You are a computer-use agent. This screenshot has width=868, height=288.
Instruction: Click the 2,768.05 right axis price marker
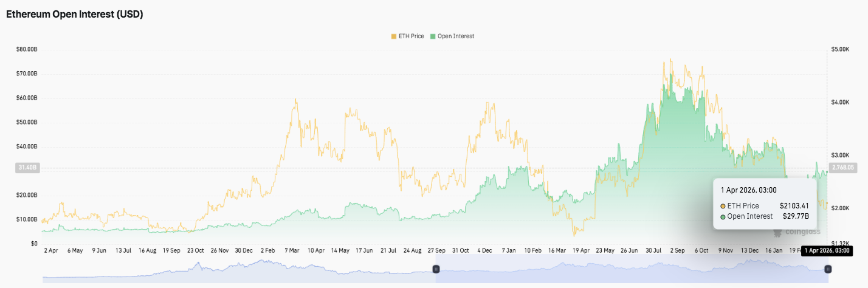tap(842, 167)
